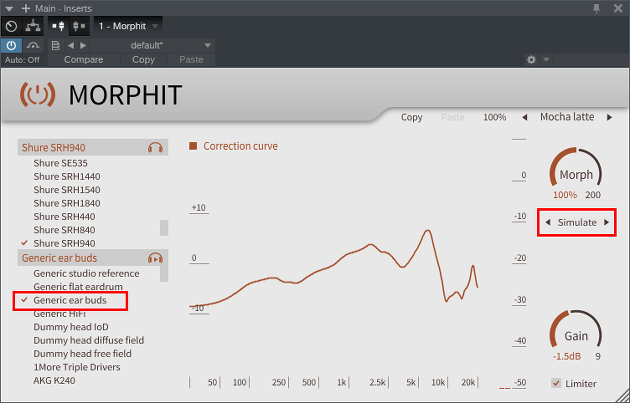Image resolution: width=630 pixels, height=403 pixels.
Task: Open the 1 - Morphit plugin selector
Action: tap(128, 26)
